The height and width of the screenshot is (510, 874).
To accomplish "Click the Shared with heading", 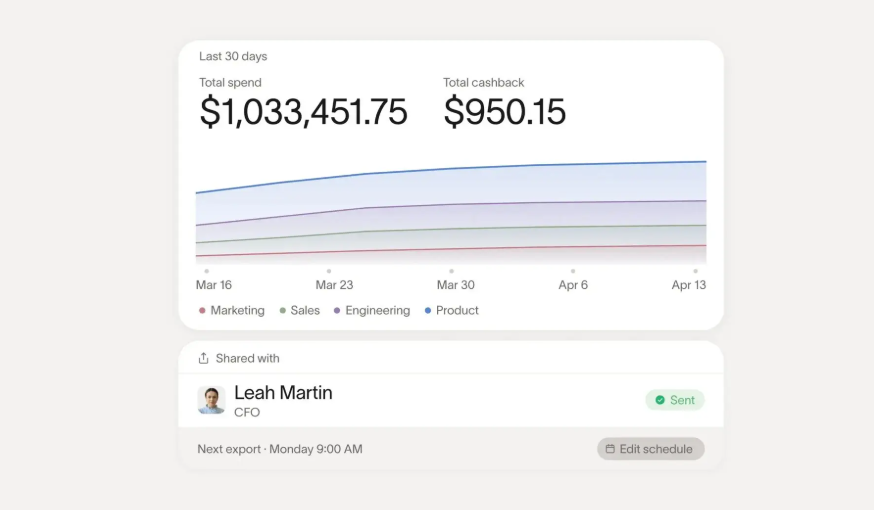I will [247, 358].
